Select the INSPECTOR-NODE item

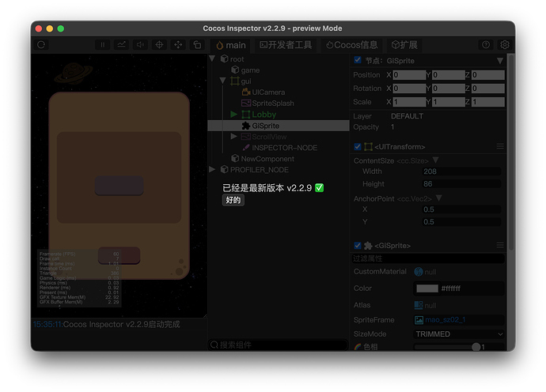click(284, 148)
